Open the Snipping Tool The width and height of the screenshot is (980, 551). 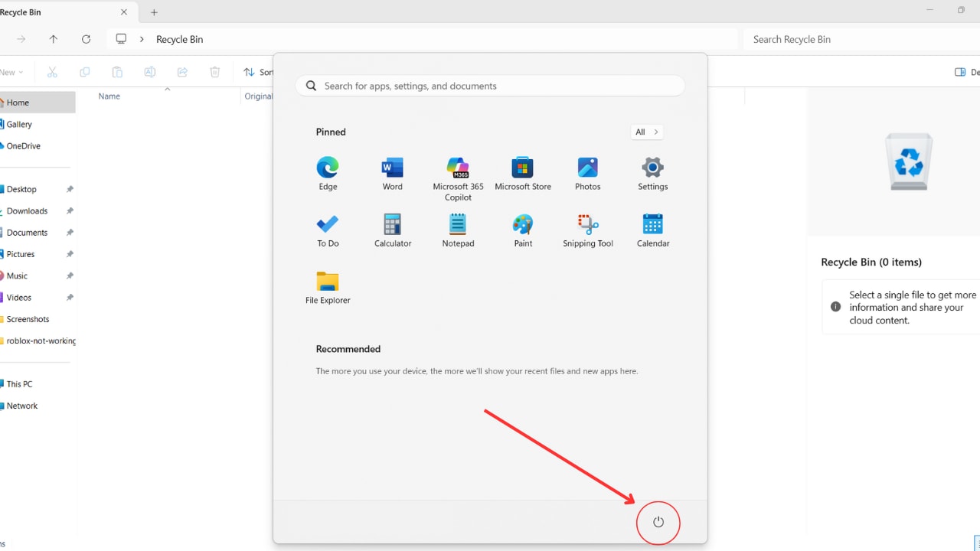(588, 230)
